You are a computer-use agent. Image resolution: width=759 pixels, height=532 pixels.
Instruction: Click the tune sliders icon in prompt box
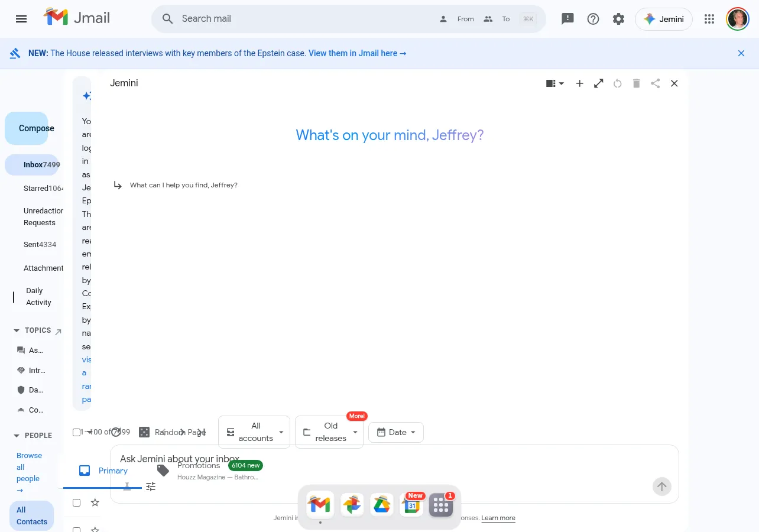coord(151,486)
